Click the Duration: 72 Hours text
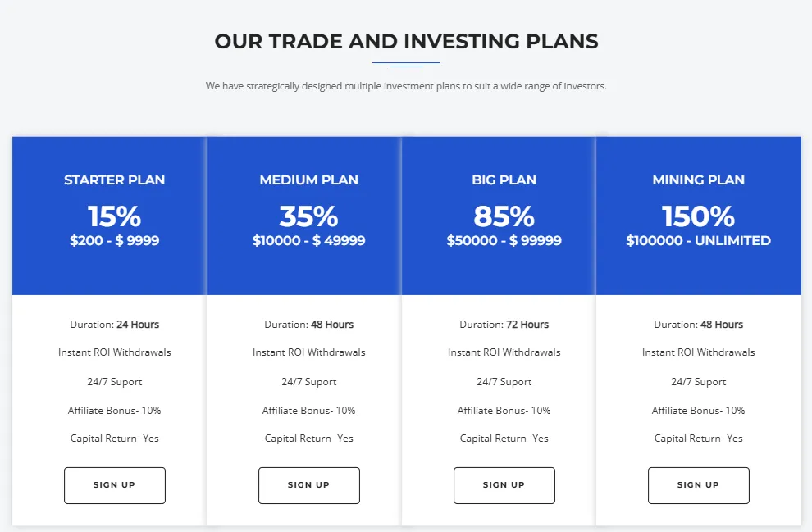 (x=504, y=325)
